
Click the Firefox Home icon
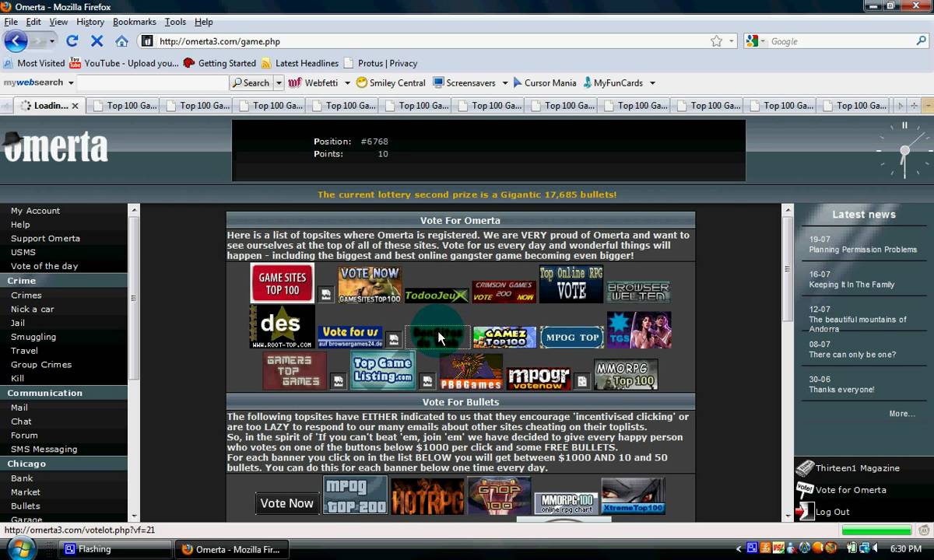pos(121,41)
